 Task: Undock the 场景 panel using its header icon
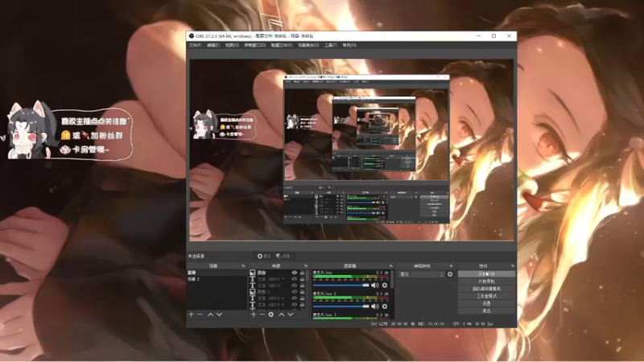tap(243, 266)
